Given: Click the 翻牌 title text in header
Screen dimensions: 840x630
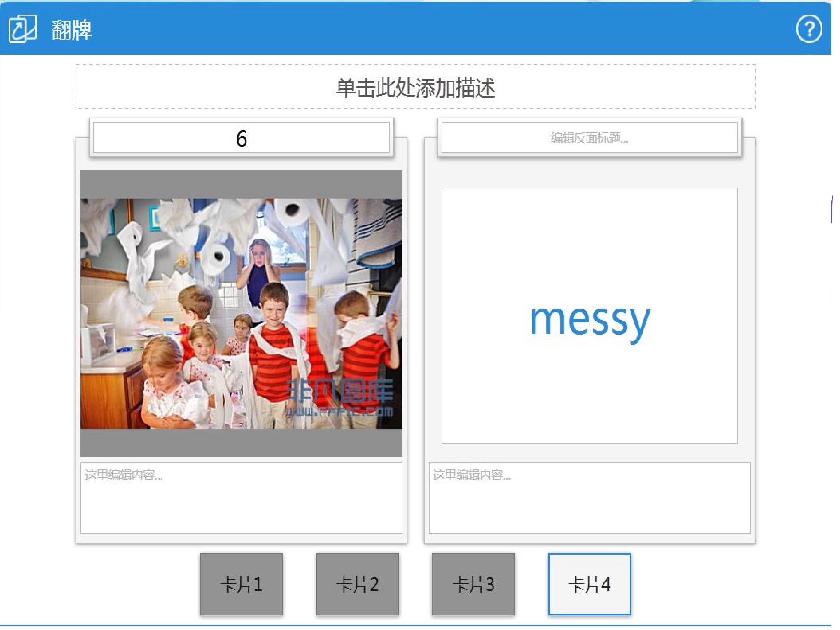Looking at the screenshot, I should [72, 30].
